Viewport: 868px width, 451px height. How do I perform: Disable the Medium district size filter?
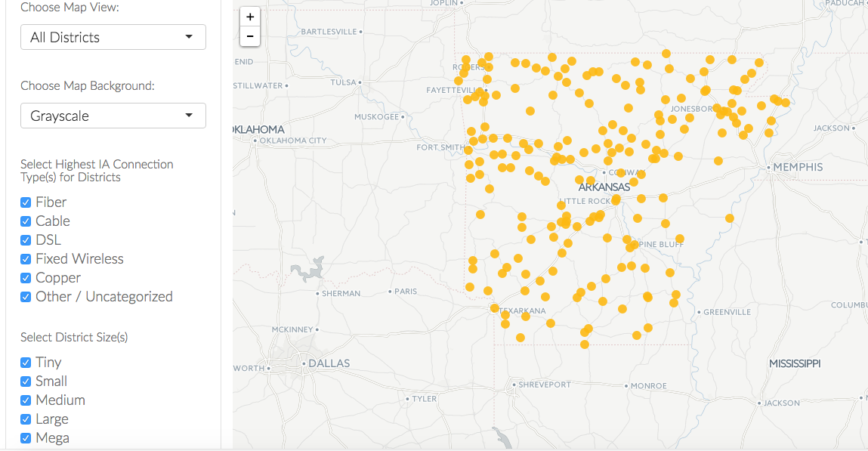26,400
